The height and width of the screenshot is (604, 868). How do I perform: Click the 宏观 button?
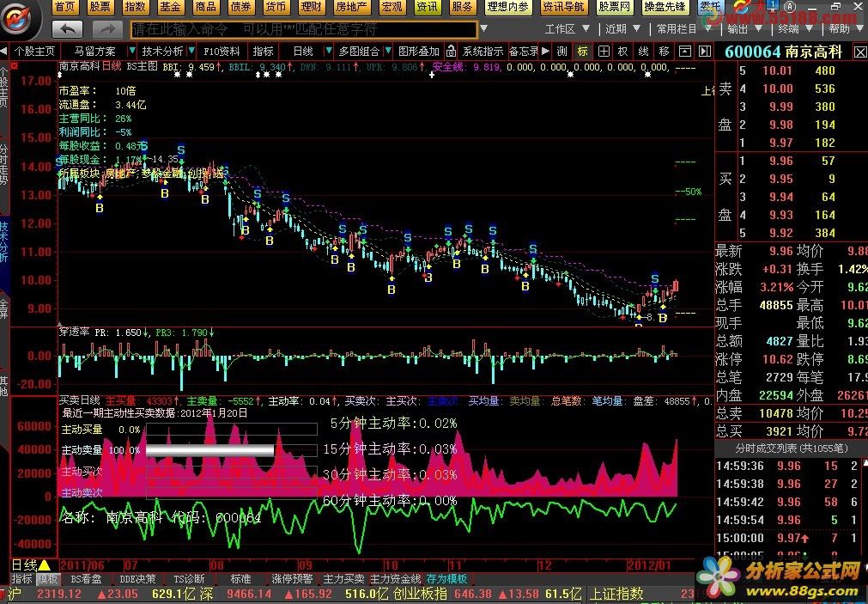tap(392, 7)
